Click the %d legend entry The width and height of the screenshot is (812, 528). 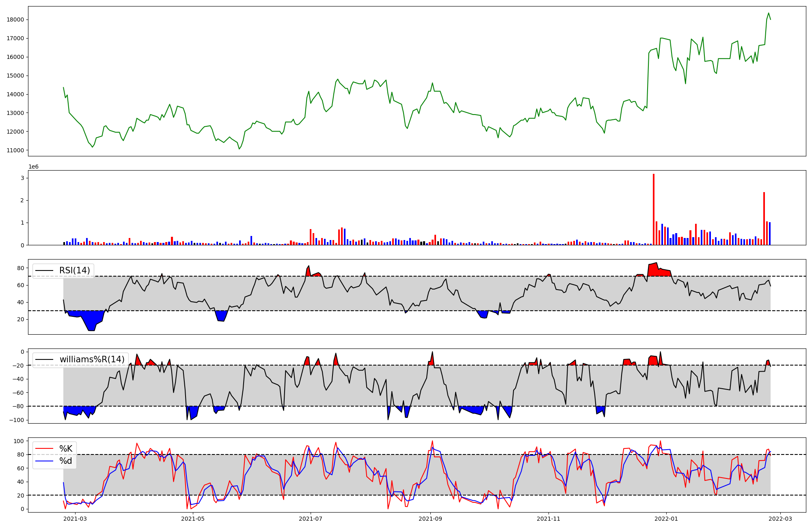coord(66,461)
